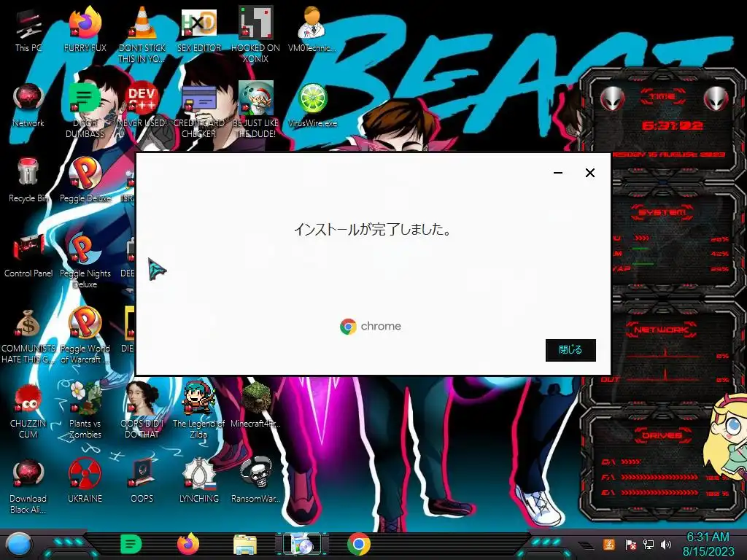Click the Start orb on taskbar

coord(18,545)
